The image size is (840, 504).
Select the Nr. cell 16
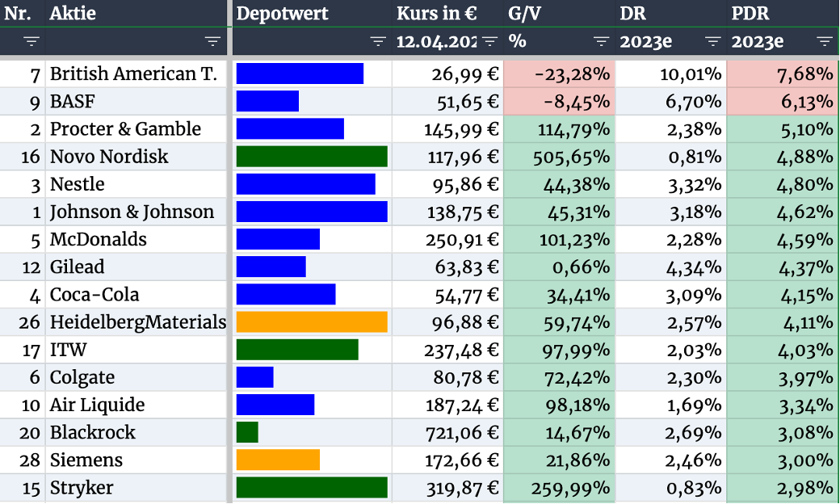23,157
